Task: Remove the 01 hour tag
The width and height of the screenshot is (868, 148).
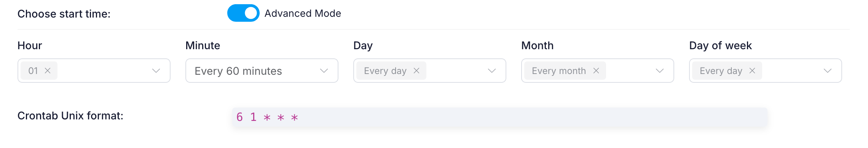Action: coord(48,71)
